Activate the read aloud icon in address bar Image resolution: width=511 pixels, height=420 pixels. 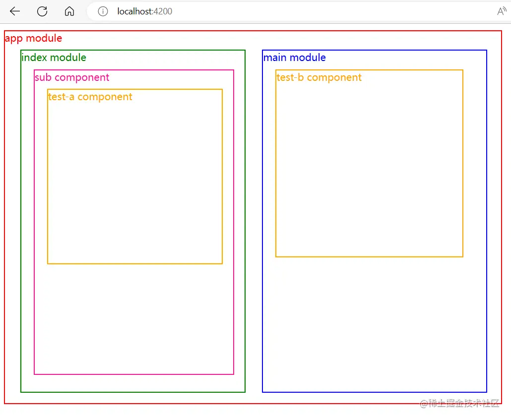(502, 11)
